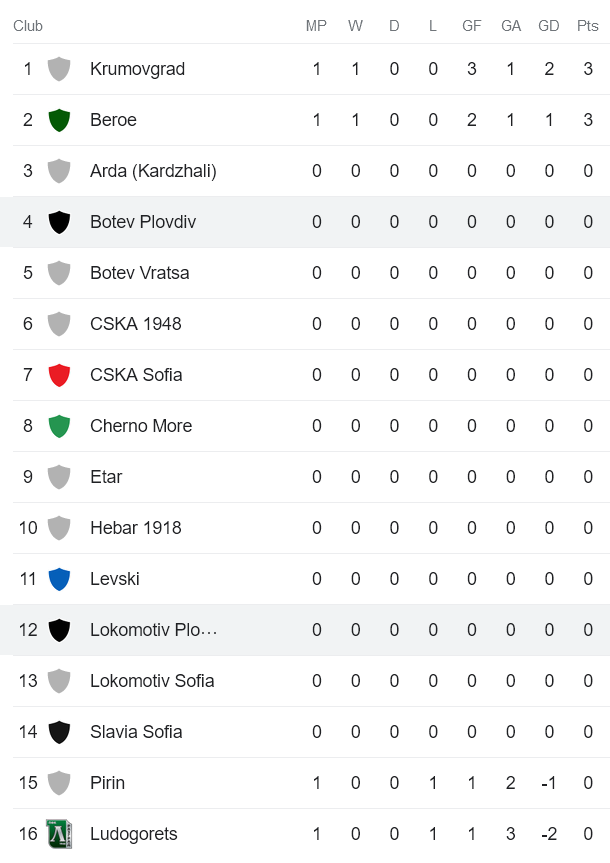
Task: Click the blue Levski shield badge
Action: pos(59,579)
